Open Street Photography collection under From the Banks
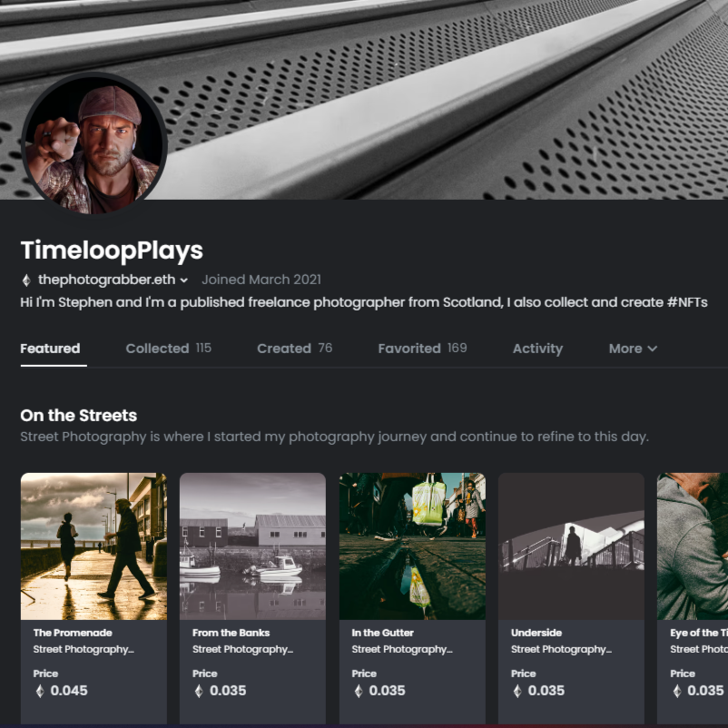The image size is (728, 728). [x=243, y=649]
